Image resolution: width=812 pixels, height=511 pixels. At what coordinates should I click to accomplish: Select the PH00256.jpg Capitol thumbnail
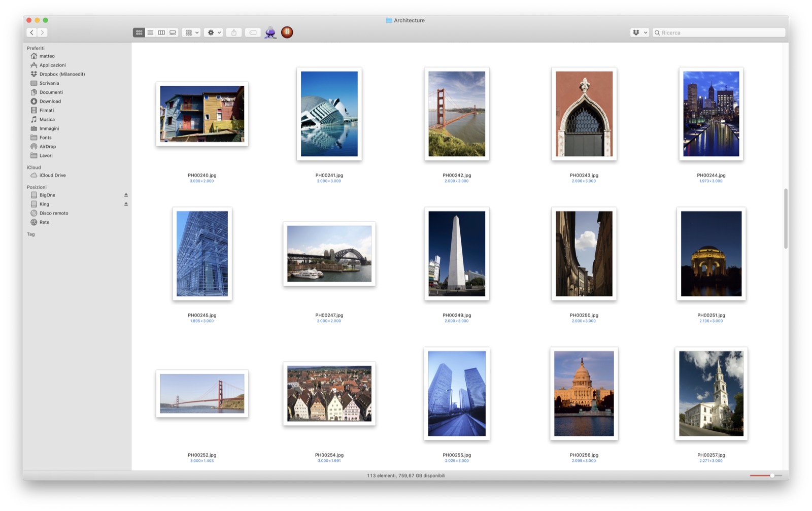pyautogui.click(x=584, y=393)
